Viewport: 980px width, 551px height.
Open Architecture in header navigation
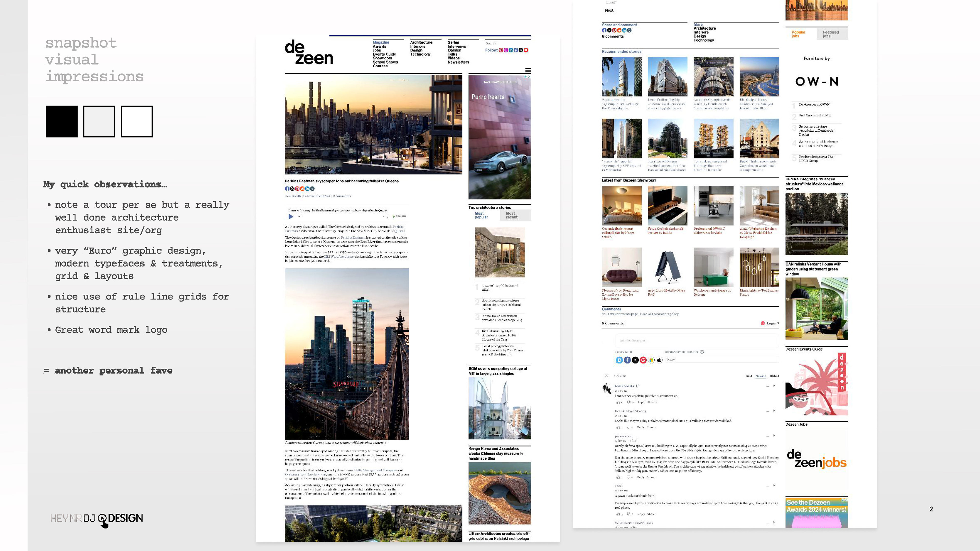421,43
